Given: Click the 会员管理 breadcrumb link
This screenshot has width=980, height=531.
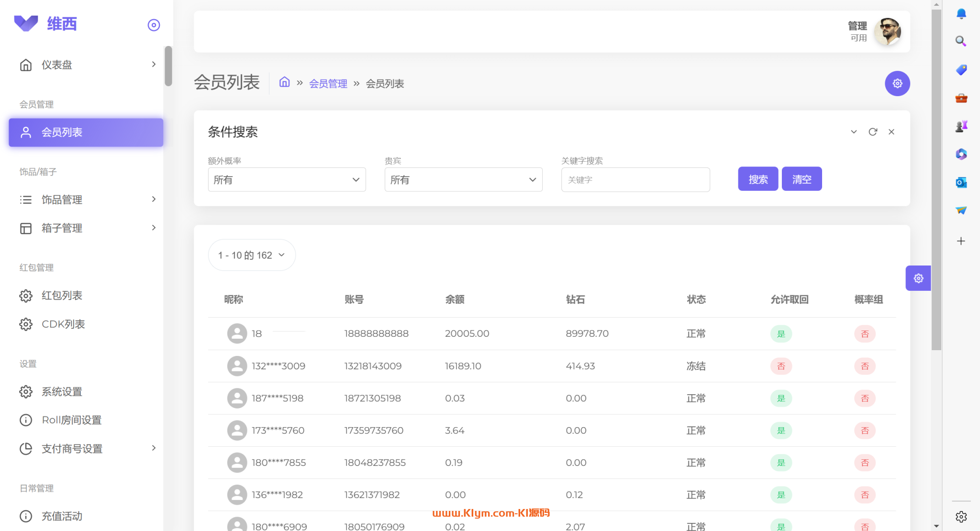Looking at the screenshot, I should pos(328,84).
